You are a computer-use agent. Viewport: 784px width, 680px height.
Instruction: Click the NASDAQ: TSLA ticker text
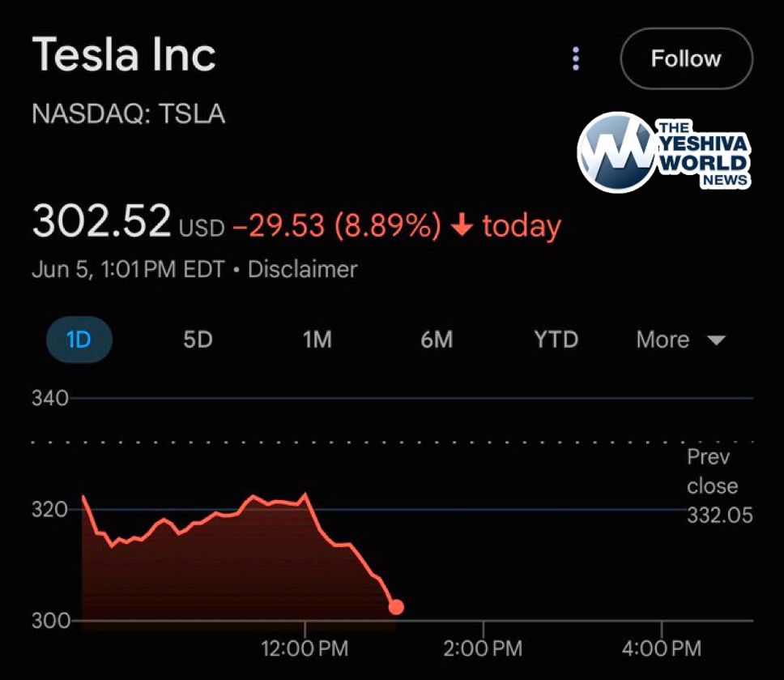click(x=128, y=114)
